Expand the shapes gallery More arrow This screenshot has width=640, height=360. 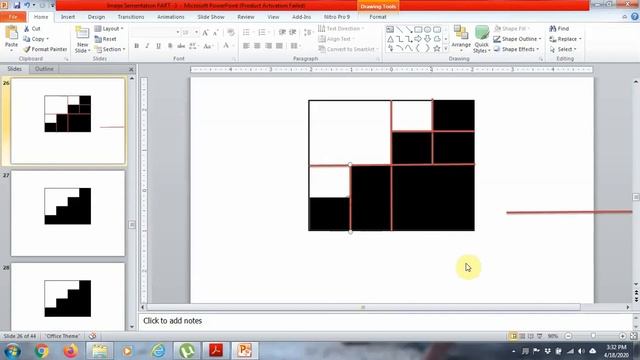446,49
